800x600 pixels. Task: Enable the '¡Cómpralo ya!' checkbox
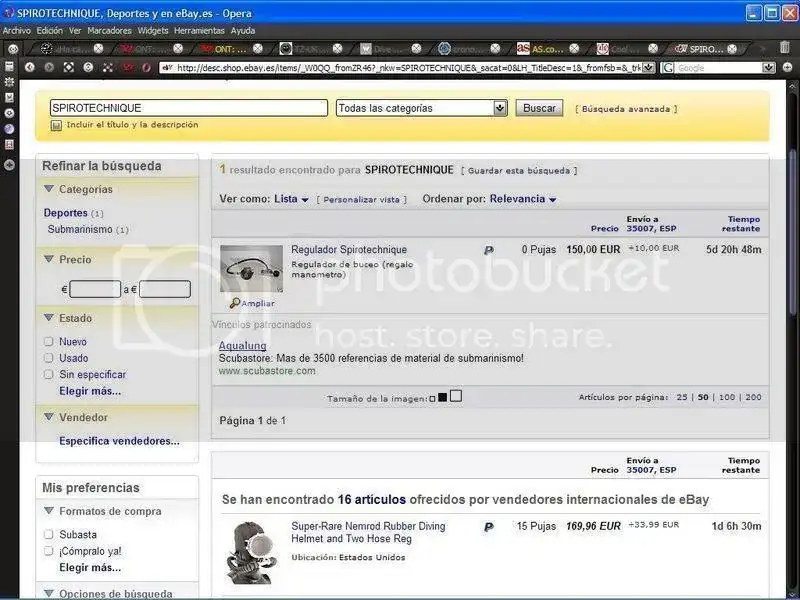pyautogui.click(x=48, y=551)
